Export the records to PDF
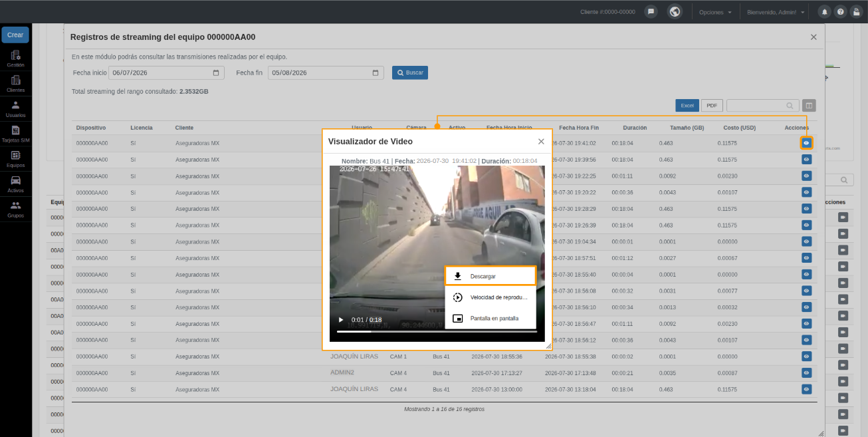Image resolution: width=868 pixels, height=437 pixels. pos(712,106)
